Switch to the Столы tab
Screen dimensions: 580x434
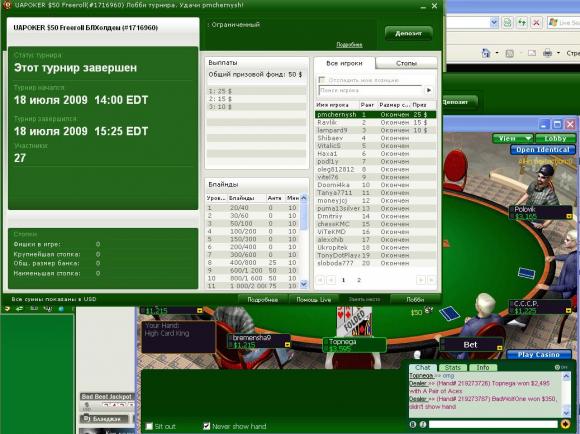[x=406, y=63]
